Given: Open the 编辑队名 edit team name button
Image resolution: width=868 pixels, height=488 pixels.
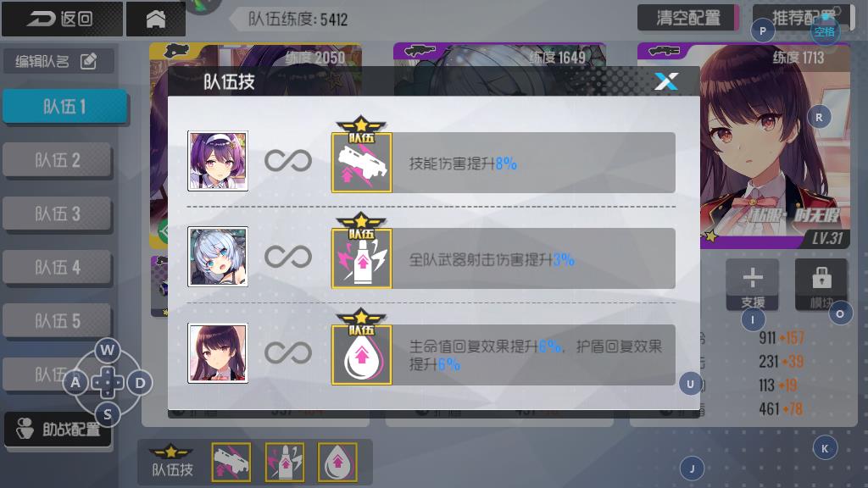Looking at the screenshot, I should (58, 61).
